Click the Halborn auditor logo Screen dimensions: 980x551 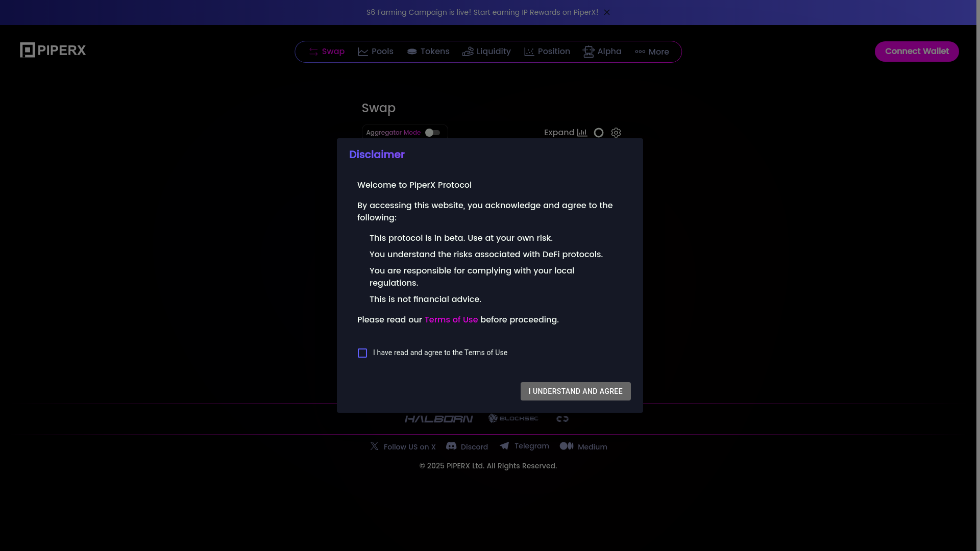pos(439,419)
